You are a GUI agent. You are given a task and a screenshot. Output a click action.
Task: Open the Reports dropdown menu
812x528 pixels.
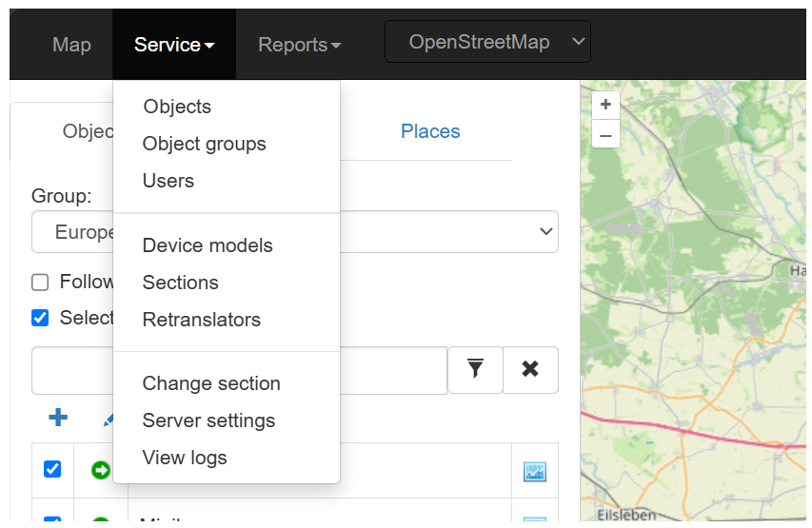(299, 45)
